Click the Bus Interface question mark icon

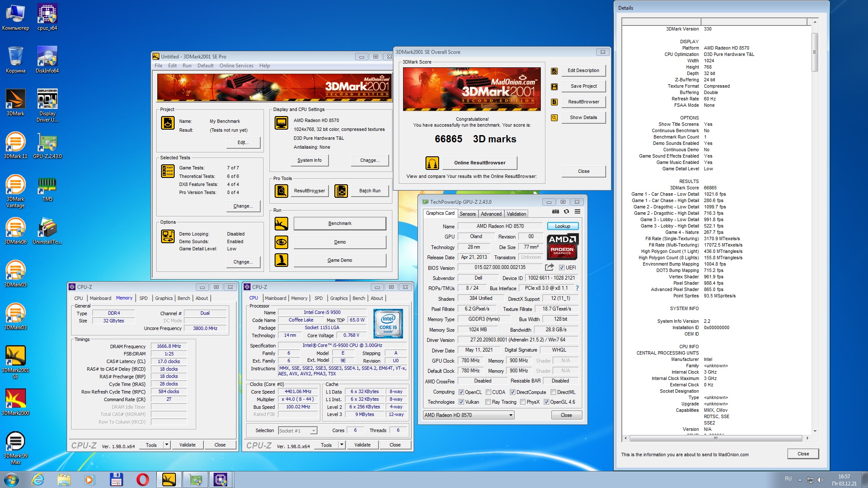[x=577, y=288]
